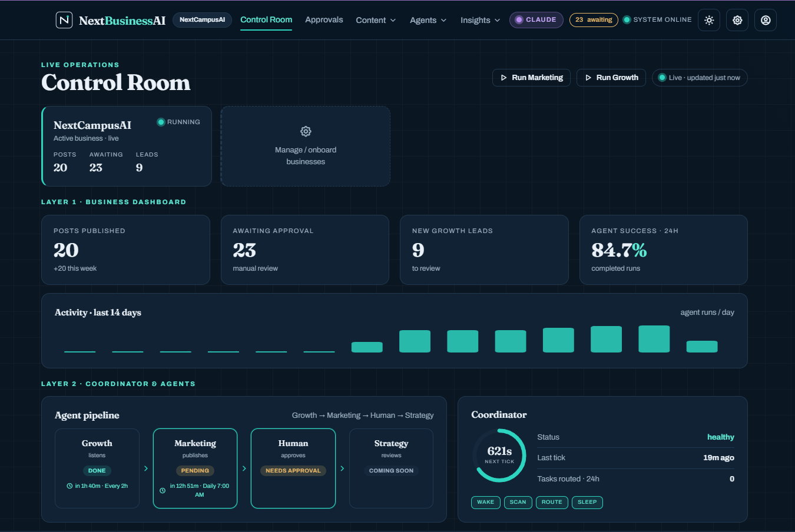Open user account profile icon
795x532 pixels.
[766, 20]
